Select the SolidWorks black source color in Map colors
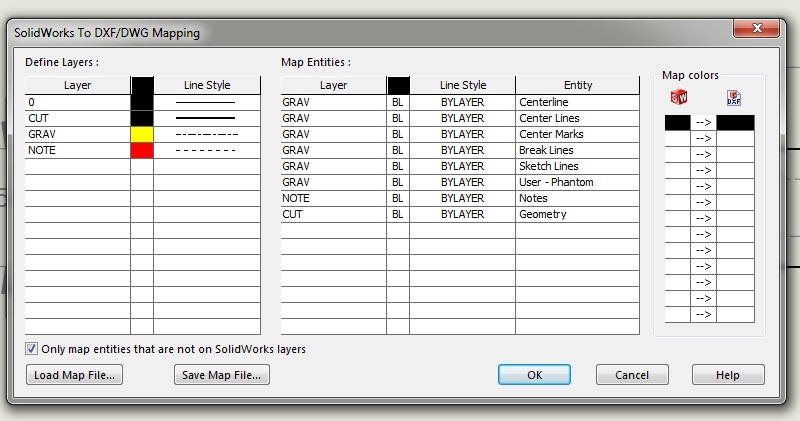 (x=678, y=122)
